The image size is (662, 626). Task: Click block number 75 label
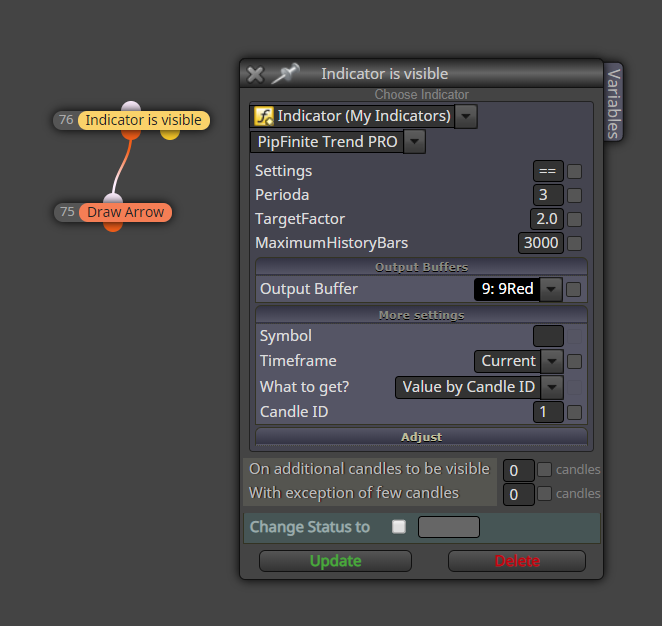[x=68, y=212]
